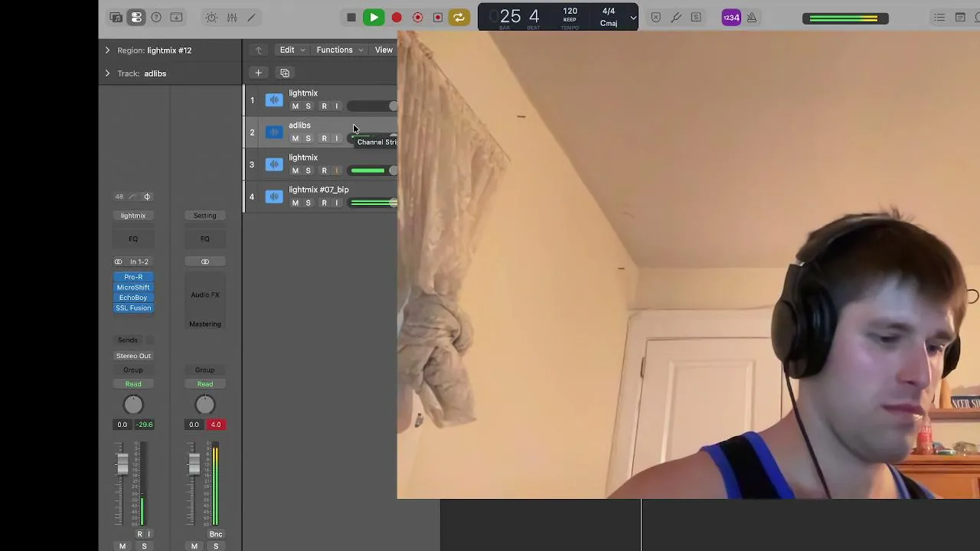Toggle the Solo mode button in control bar

coord(696,18)
